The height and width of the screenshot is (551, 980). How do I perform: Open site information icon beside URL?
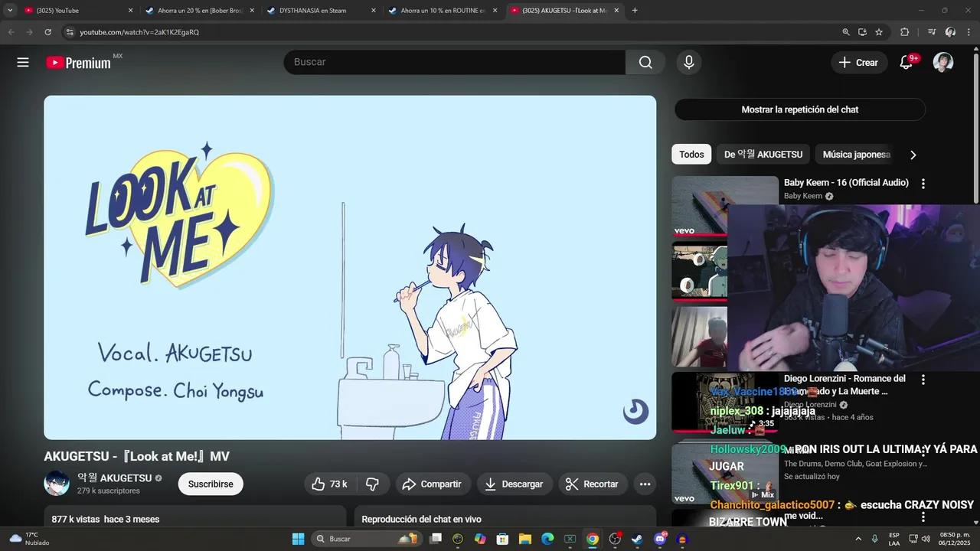(x=70, y=32)
